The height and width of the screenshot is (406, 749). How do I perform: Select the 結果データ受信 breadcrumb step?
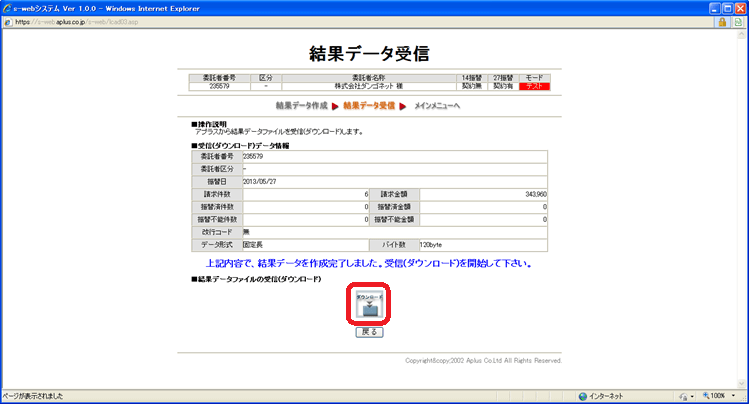point(368,105)
